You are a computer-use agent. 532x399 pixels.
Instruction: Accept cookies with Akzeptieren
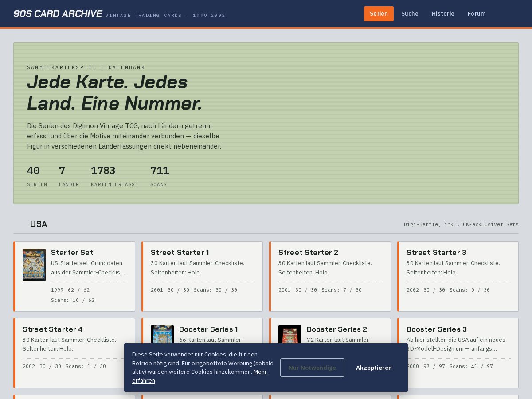point(374,368)
